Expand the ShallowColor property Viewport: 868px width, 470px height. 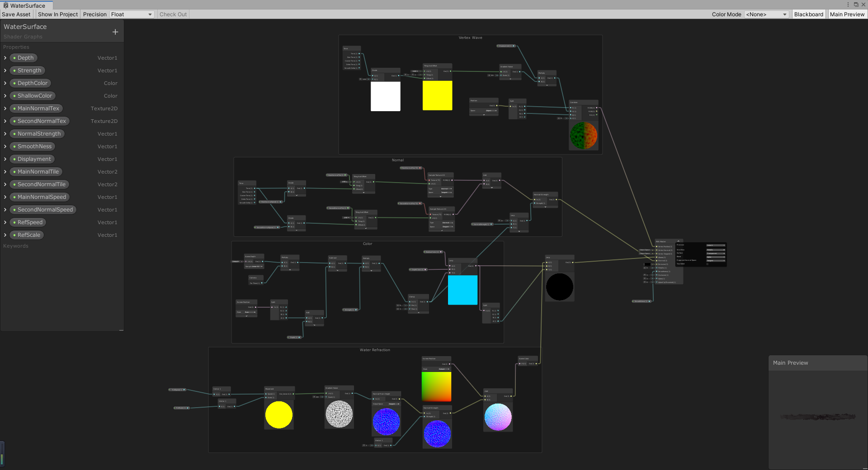click(5, 96)
